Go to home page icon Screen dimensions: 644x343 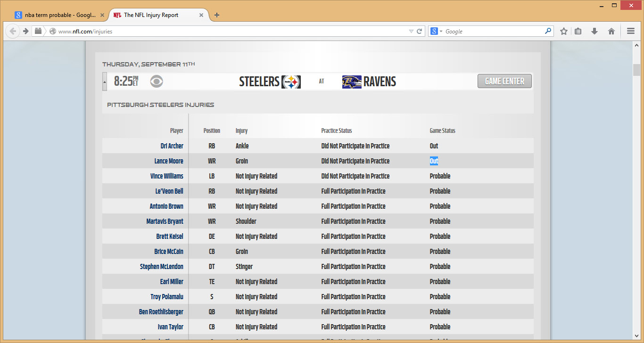pos(611,31)
